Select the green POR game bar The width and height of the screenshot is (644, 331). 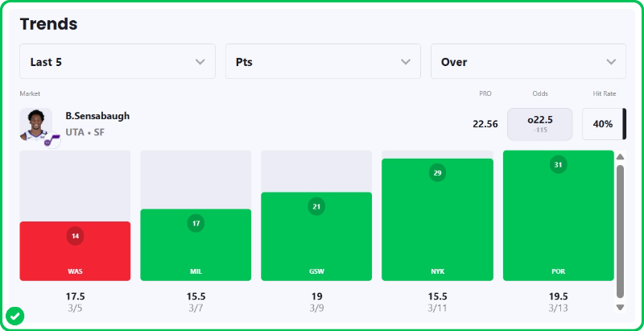tap(558, 225)
